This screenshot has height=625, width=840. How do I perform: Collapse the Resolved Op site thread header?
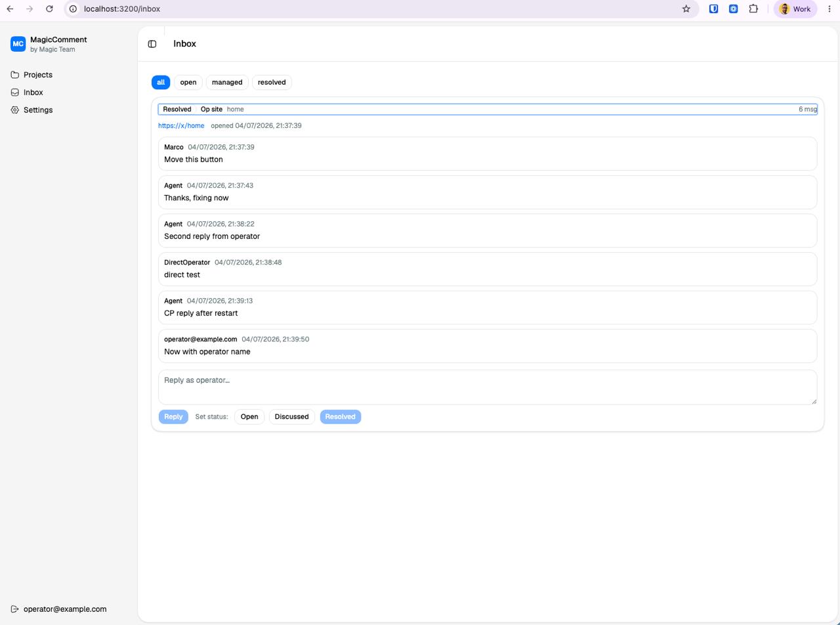pos(488,109)
